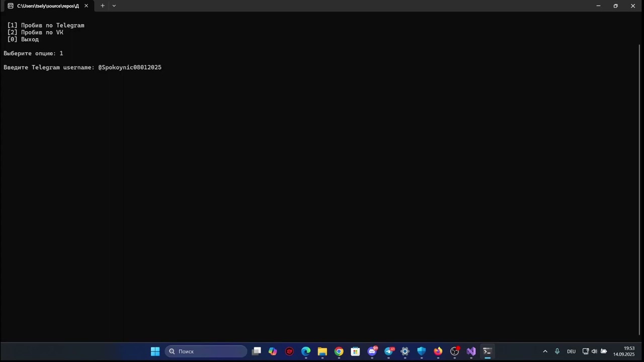Click the terminal's vertical scrollbar
644x362 pixels.
point(640,189)
